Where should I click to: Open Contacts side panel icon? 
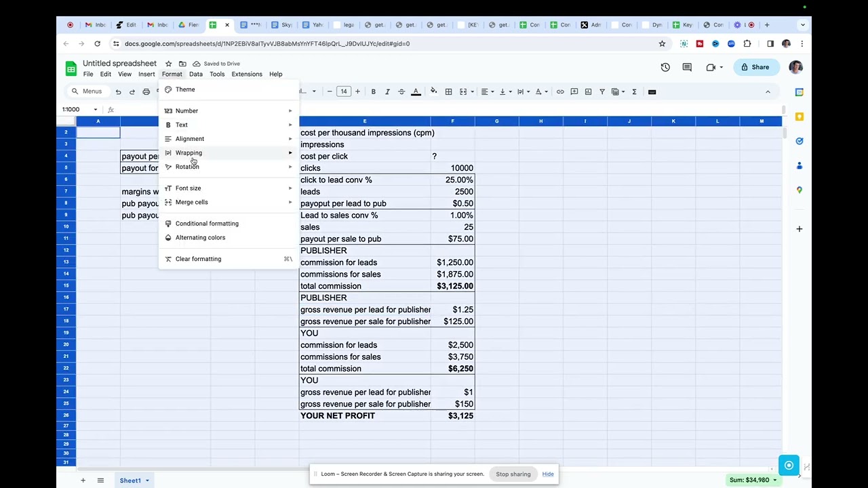pos(800,165)
